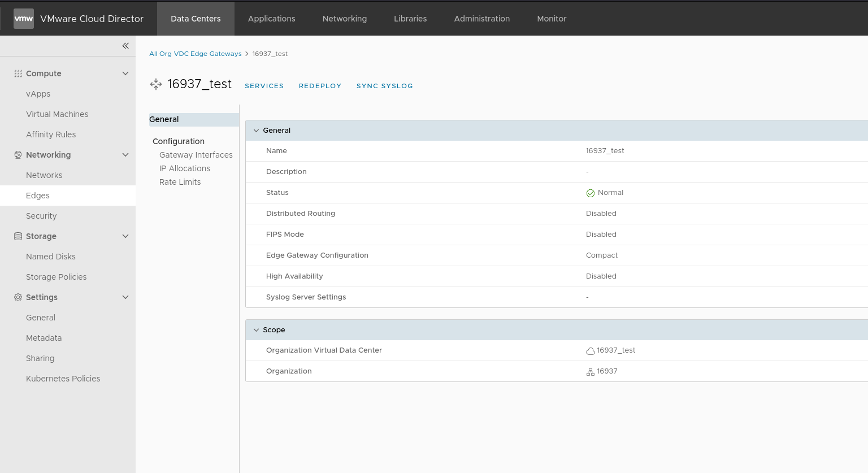The image size is (868, 473).
Task: Collapse the sidebar with double-chevron icon
Action: (x=125, y=46)
